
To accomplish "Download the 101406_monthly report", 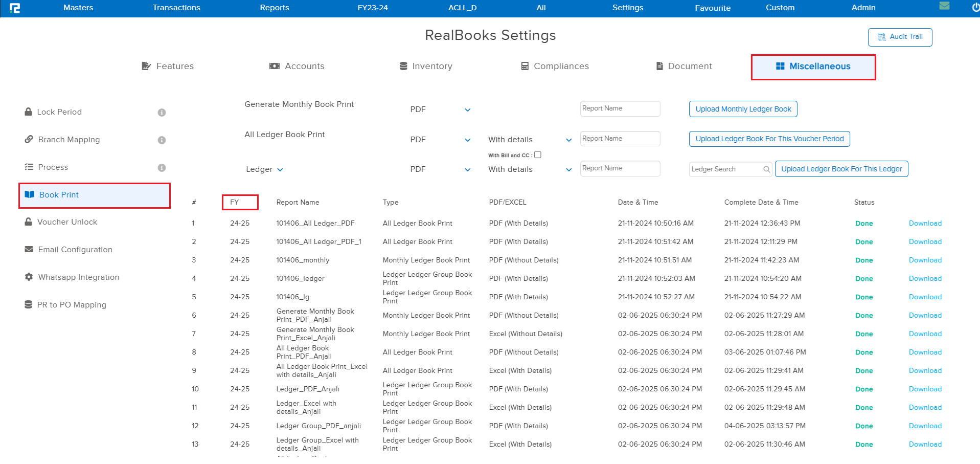I will point(925,260).
